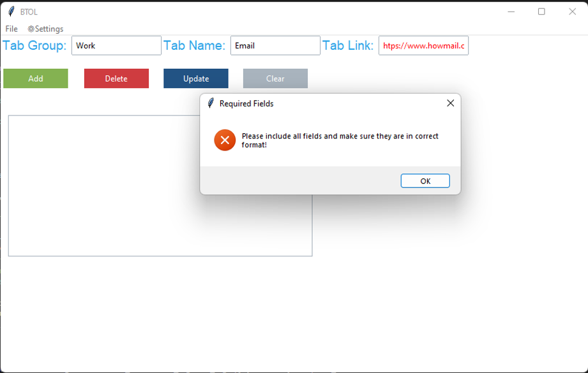
Task: Close the Required Fields dialog with its X
Action: [450, 103]
